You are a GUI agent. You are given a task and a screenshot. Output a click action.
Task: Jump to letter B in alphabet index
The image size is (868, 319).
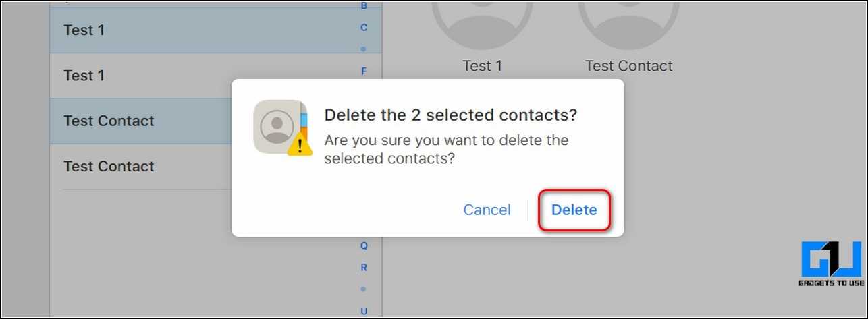click(x=364, y=6)
